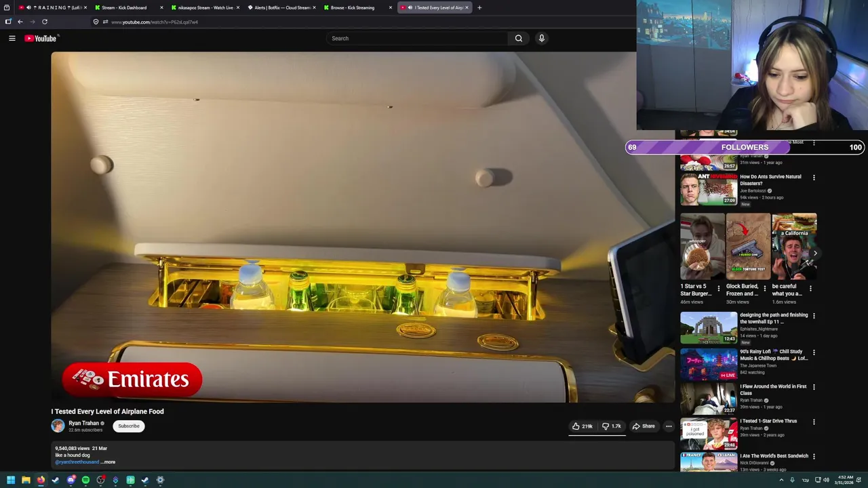Image resolution: width=868 pixels, height=488 pixels.
Task: Open options for designing the path video
Action: pyautogui.click(x=814, y=316)
